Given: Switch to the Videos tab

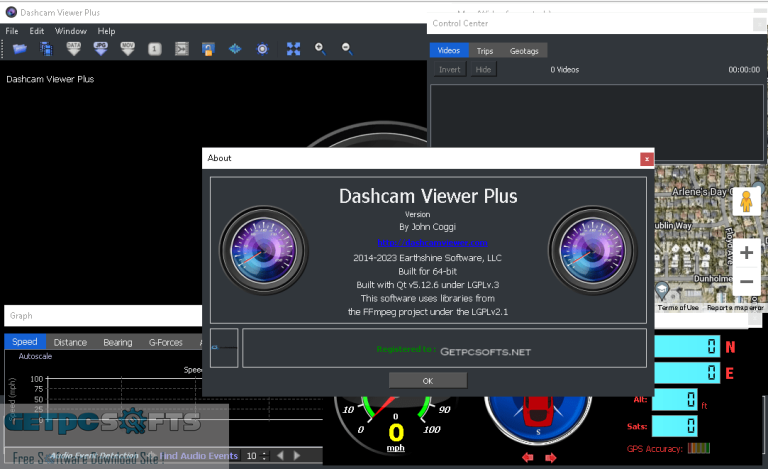Looking at the screenshot, I should pyautogui.click(x=449, y=50).
